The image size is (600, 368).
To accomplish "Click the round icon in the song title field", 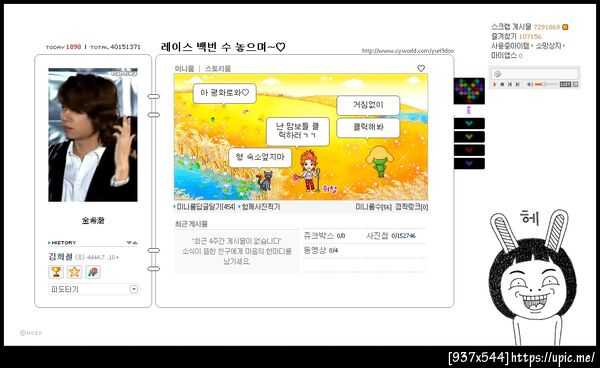I will (497, 74).
